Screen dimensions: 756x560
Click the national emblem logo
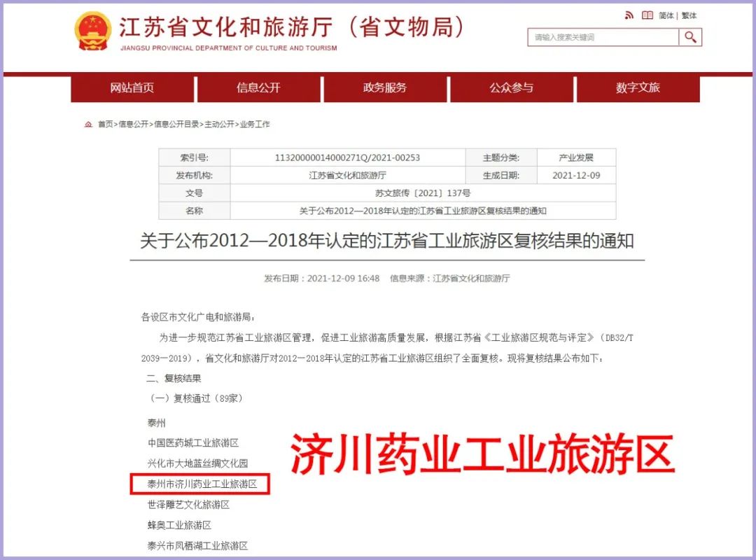click(92, 31)
